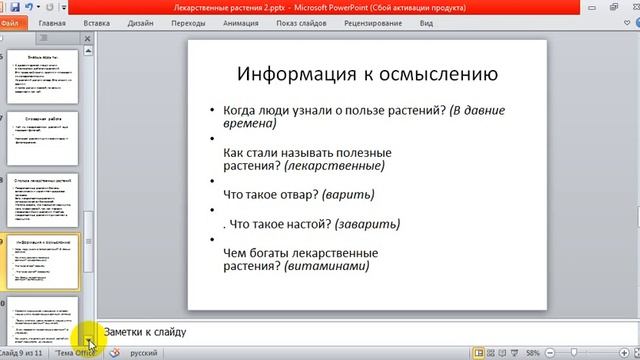Close the slide thumbnails panel
The height and width of the screenshot is (360, 640).
point(87,38)
